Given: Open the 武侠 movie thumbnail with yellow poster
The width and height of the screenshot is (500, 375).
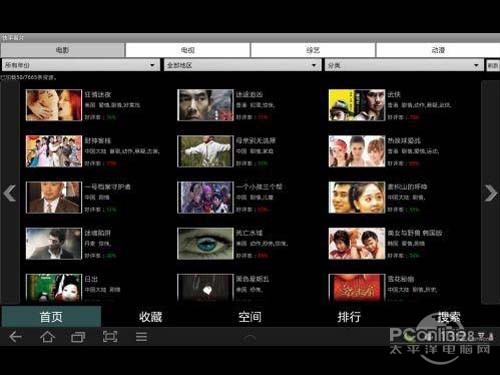Looking at the screenshot, I should click(357, 105).
